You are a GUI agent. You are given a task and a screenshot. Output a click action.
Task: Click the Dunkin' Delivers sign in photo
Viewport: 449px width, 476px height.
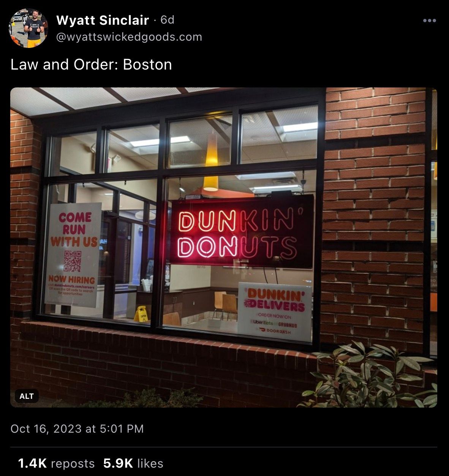275,312
